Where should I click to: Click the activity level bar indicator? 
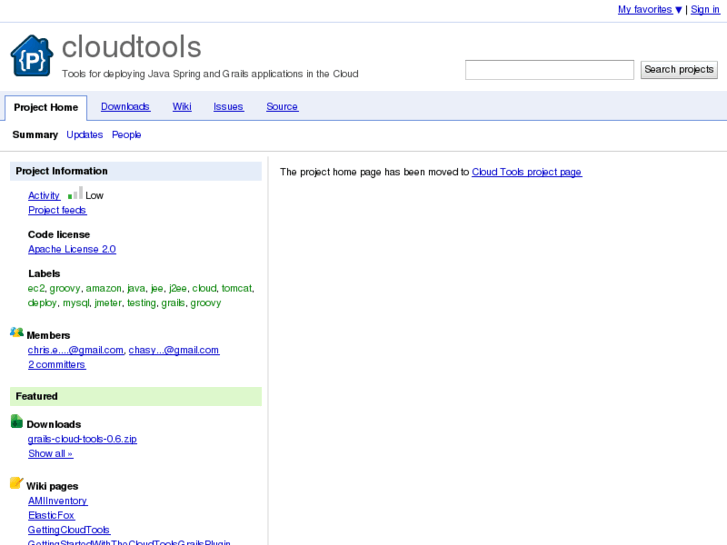[75, 193]
